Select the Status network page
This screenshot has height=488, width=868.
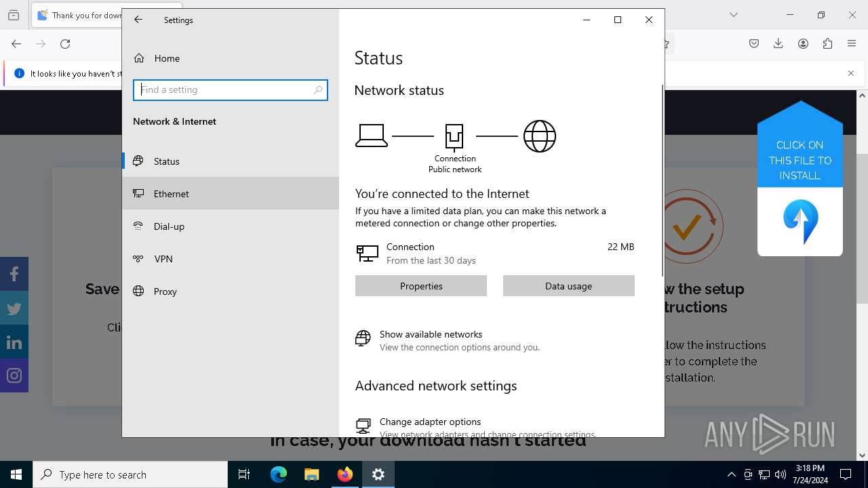(x=231, y=161)
